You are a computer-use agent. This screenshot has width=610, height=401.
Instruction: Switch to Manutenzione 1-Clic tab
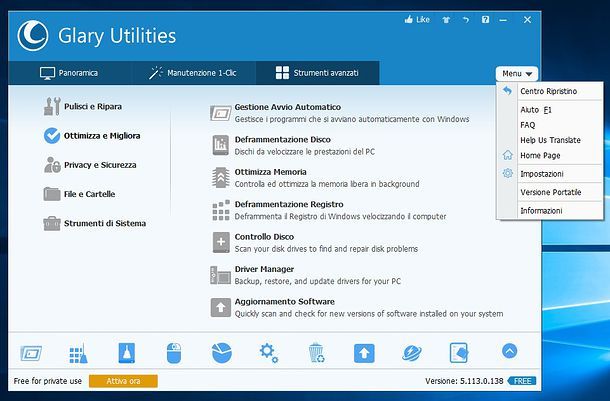pos(193,73)
